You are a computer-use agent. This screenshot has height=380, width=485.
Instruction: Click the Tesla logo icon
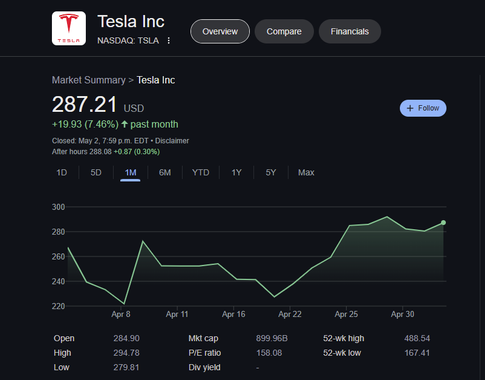[x=69, y=28]
